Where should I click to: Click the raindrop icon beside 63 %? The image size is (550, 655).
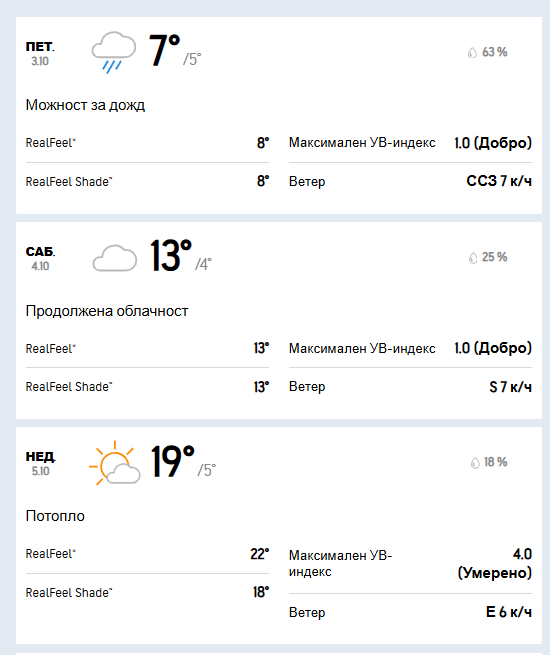pos(472,53)
